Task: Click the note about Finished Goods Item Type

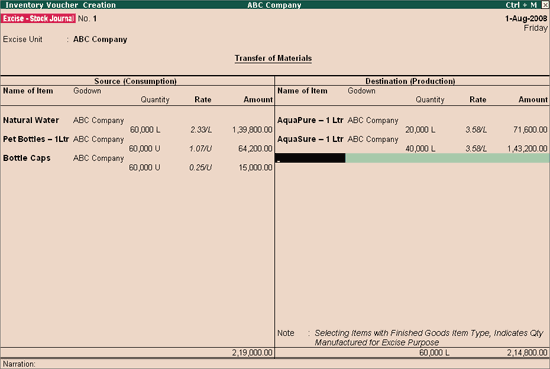Action: (429, 337)
